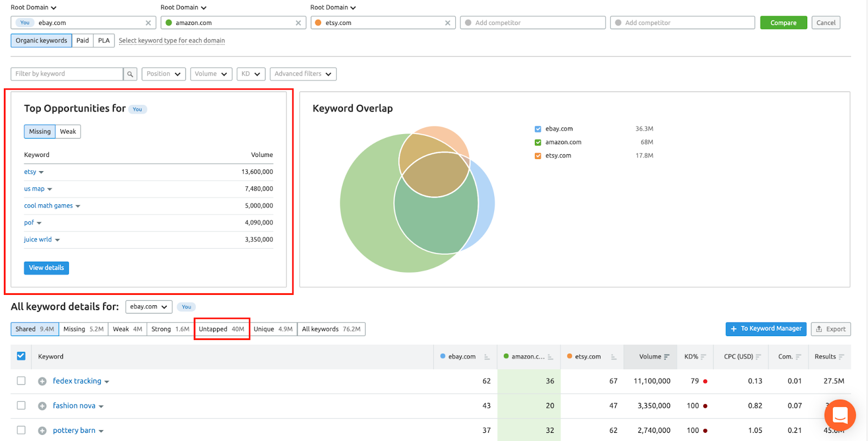
Task: Click the View details button
Action: pos(46,268)
